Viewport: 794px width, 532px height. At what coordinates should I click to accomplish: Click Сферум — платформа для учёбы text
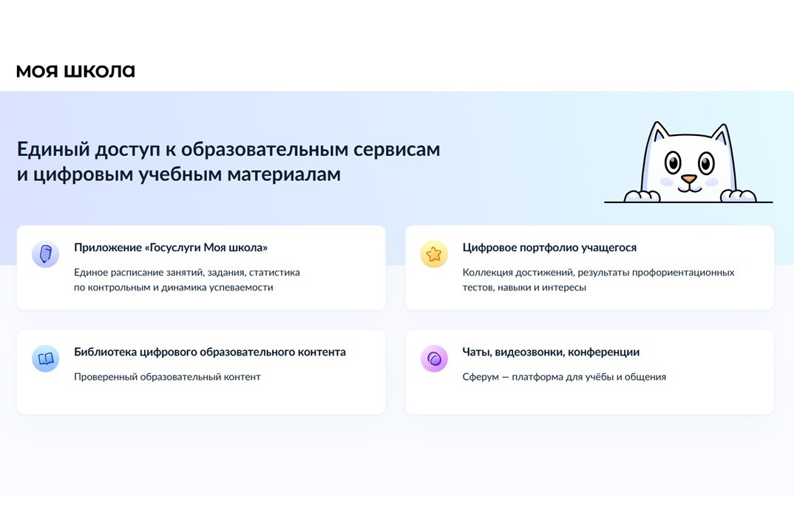tap(564, 377)
